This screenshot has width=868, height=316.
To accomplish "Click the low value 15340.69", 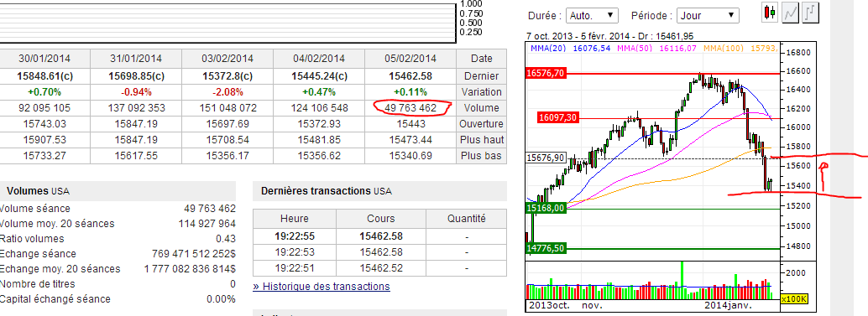I will [410, 156].
